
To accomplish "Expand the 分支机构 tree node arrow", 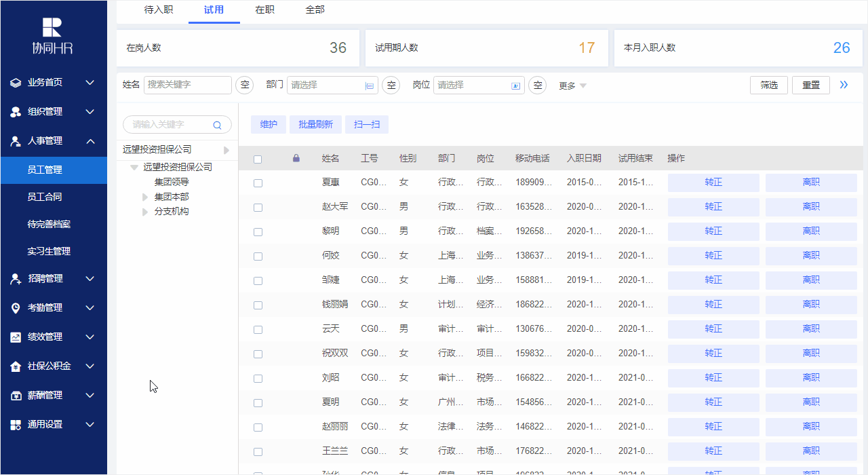I will [144, 212].
